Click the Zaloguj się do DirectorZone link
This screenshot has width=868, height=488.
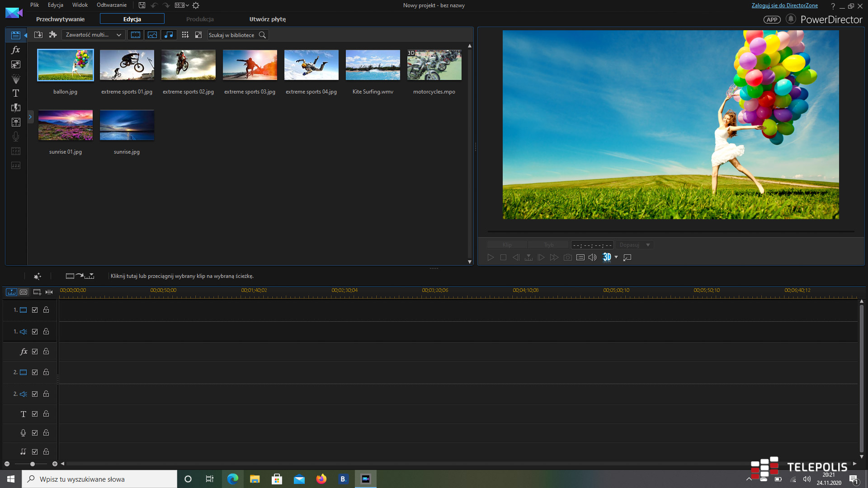tap(784, 5)
